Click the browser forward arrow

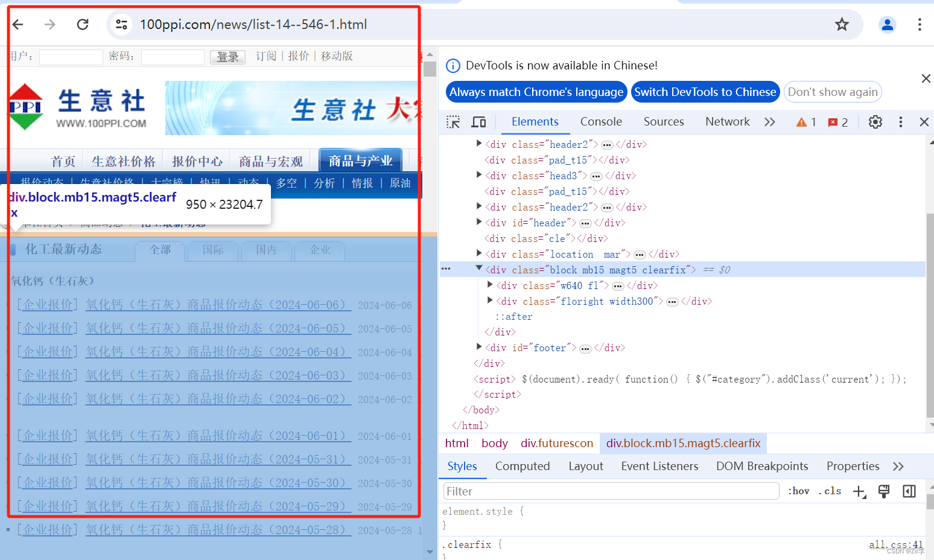50,24
